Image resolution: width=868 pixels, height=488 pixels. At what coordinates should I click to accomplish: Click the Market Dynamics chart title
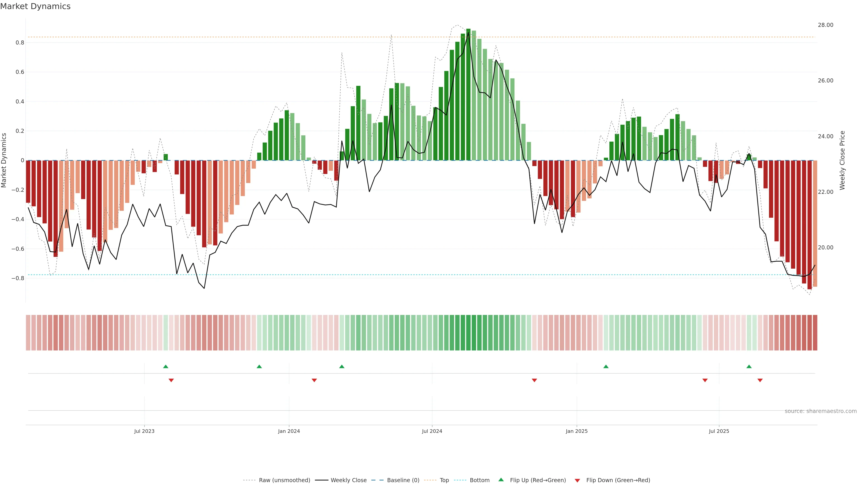(x=35, y=6)
